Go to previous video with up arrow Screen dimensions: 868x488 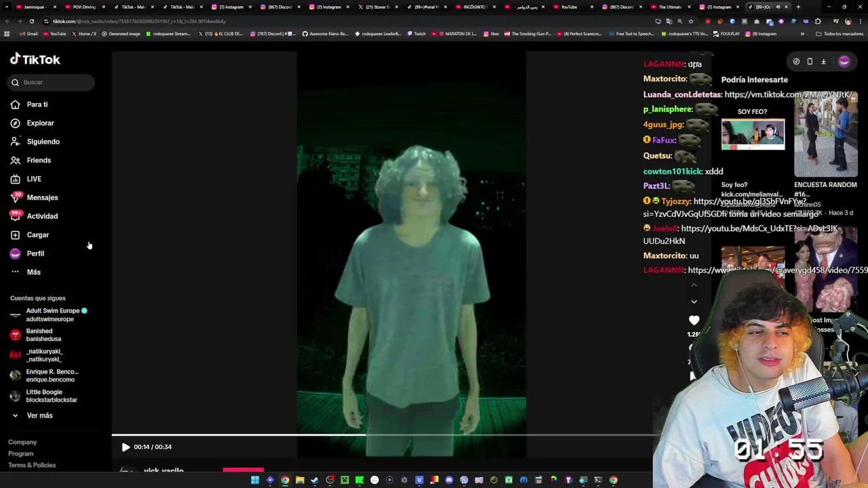[694, 285]
